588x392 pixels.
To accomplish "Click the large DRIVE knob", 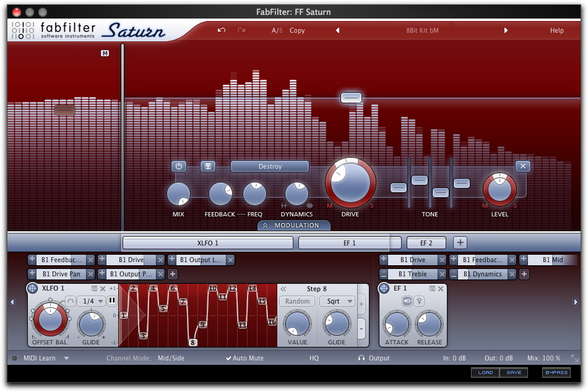I will [350, 183].
